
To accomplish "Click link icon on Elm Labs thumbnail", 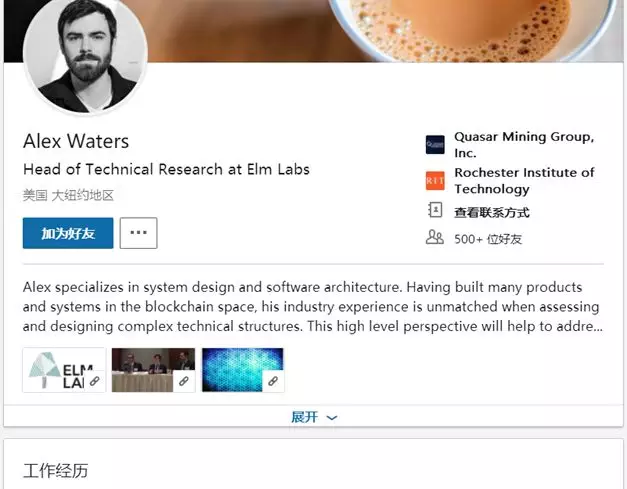I will tap(94, 381).
